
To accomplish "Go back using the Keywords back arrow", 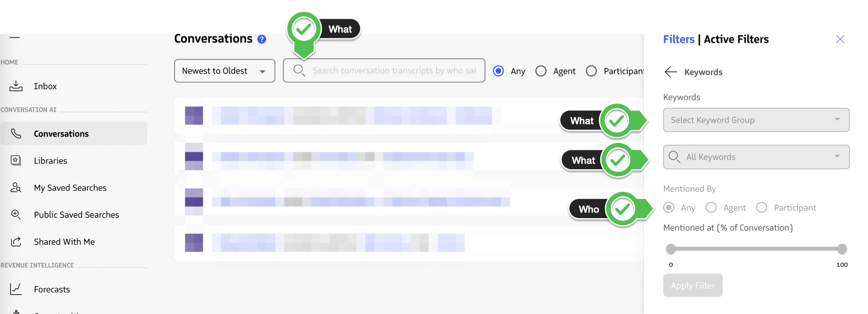I will pyautogui.click(x=671, y=72).
